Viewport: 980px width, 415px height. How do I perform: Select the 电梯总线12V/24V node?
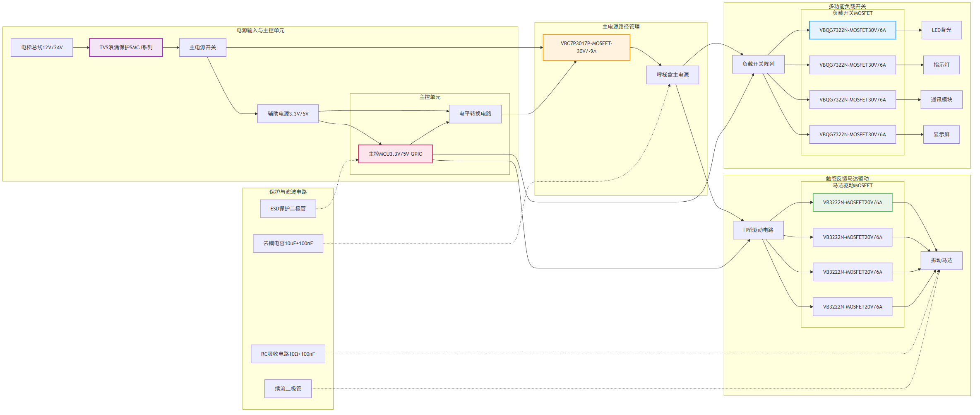(x=42, y=48)
